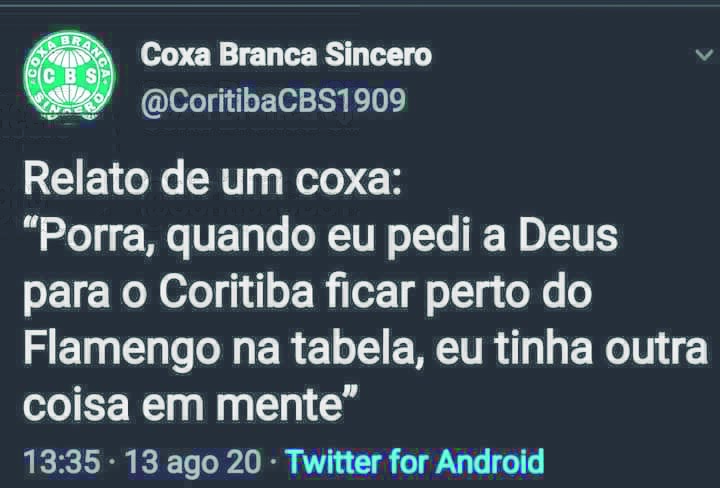Open the Twitter for Android source link
The width and height of the screenshot is (720, 488).
[414, 462]
